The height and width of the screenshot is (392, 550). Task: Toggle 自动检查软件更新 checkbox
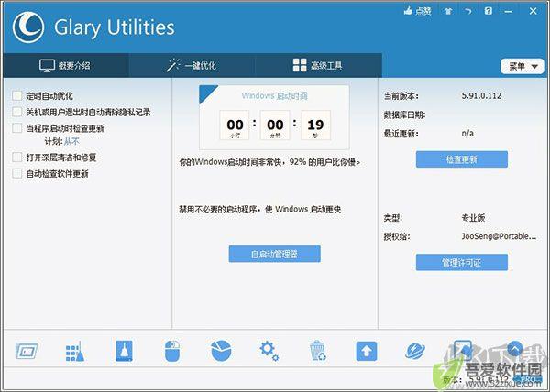pos(16,173)
